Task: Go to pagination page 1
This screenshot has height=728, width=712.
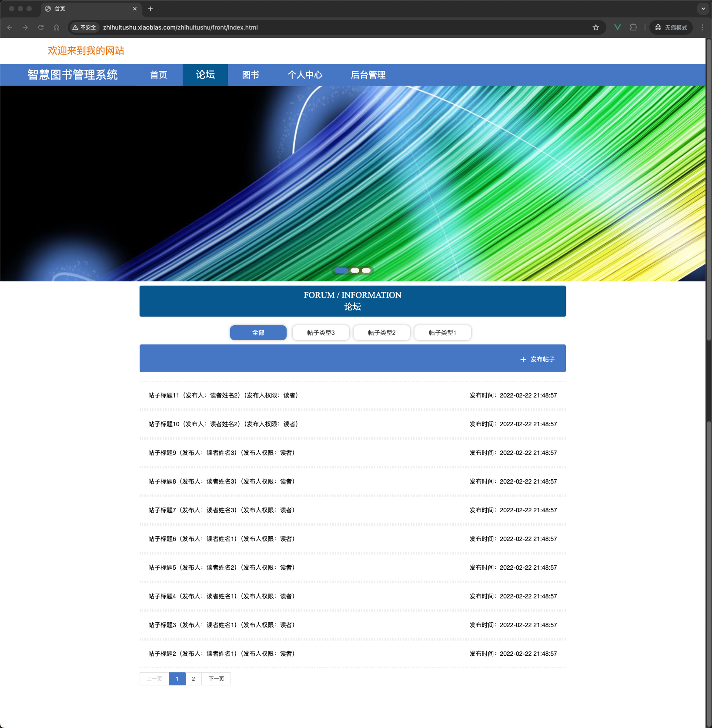Action: tap(177, 679)
